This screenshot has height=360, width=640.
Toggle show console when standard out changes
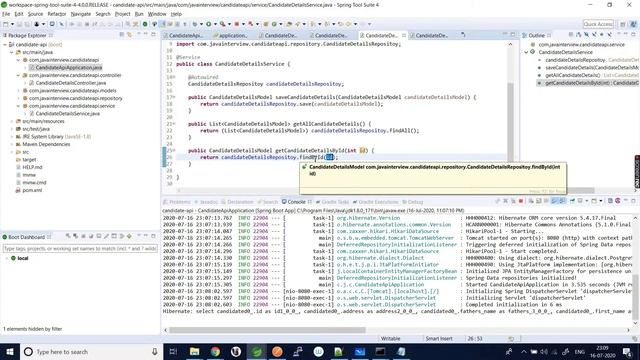[555, 201]
